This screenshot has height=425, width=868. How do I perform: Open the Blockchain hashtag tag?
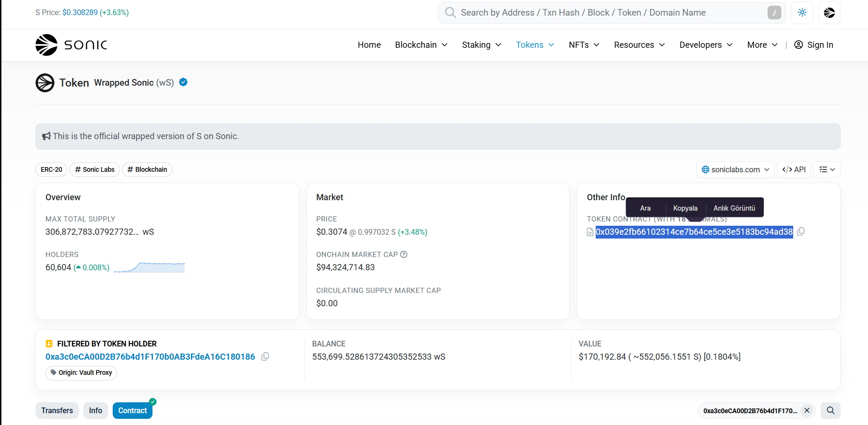pos(147,169)
